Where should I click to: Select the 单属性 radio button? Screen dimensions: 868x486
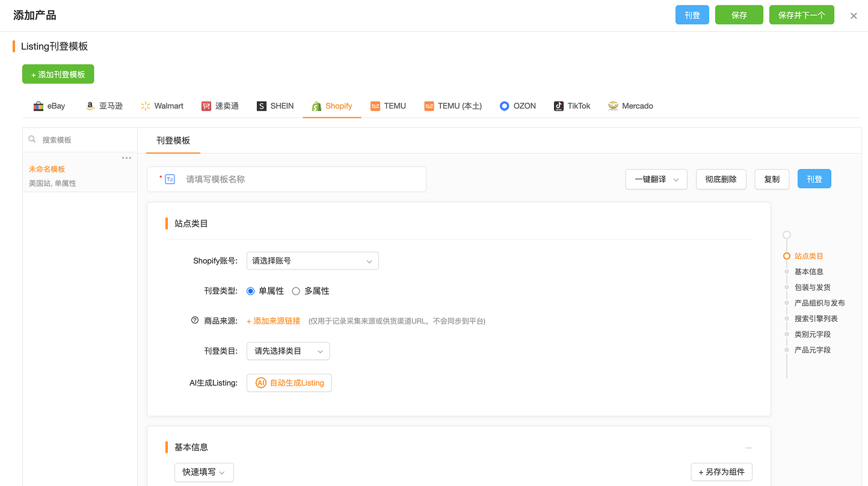251,291
